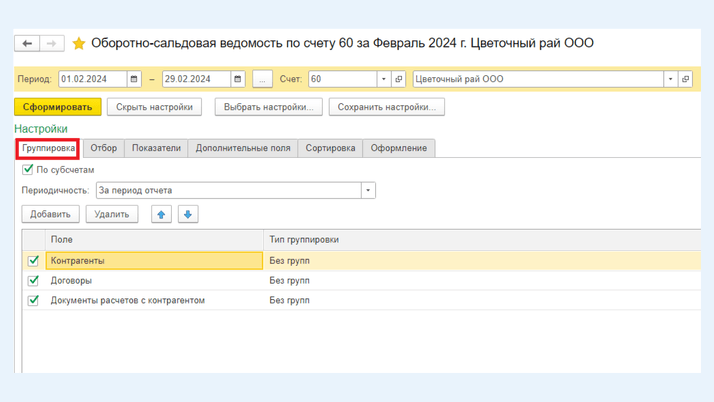The height and width of the screenshot is (402, 714).
Task: Switch to the Сортировка tab
Action: 330,148
